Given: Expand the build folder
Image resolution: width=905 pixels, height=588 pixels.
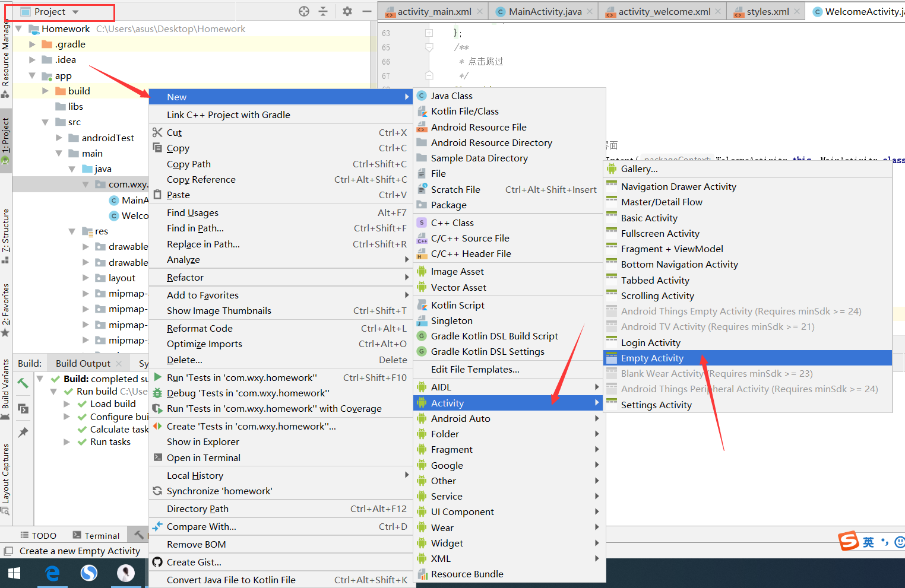Looking at the screenshot, I should pos(46,91).
